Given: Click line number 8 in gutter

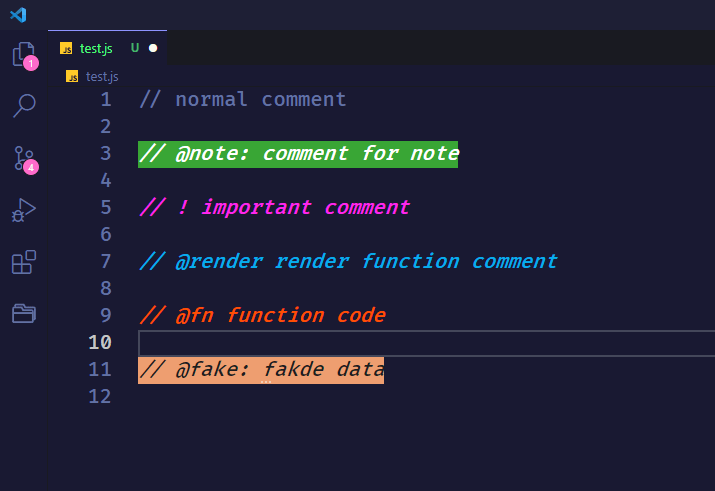Looking at the screenshot, I should click(106, 288).
